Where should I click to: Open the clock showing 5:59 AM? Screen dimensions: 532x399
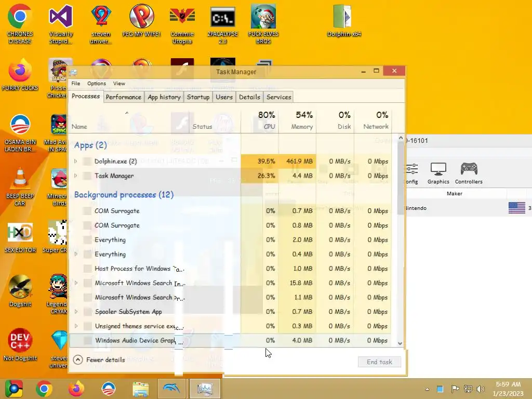[x=508, y=389]
